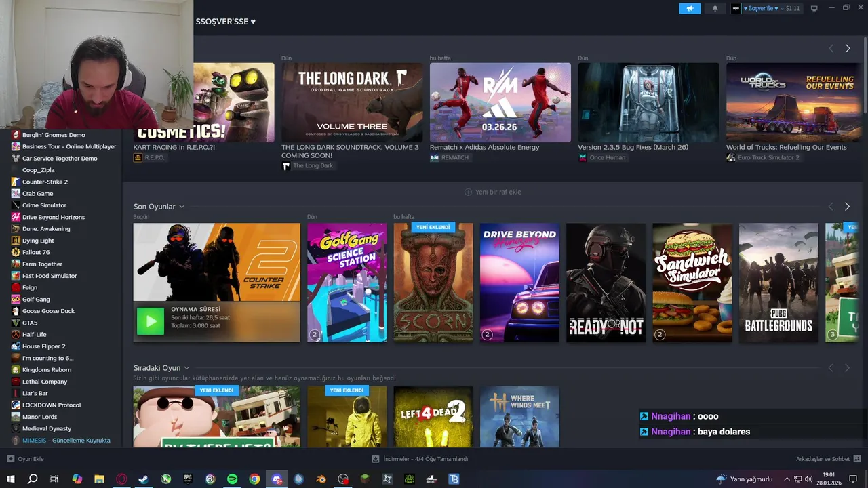Image resolution: width=868 pixels, height=488 pixels.
Task: Open Steam from the taskbar
Action: tap(144, 479)
